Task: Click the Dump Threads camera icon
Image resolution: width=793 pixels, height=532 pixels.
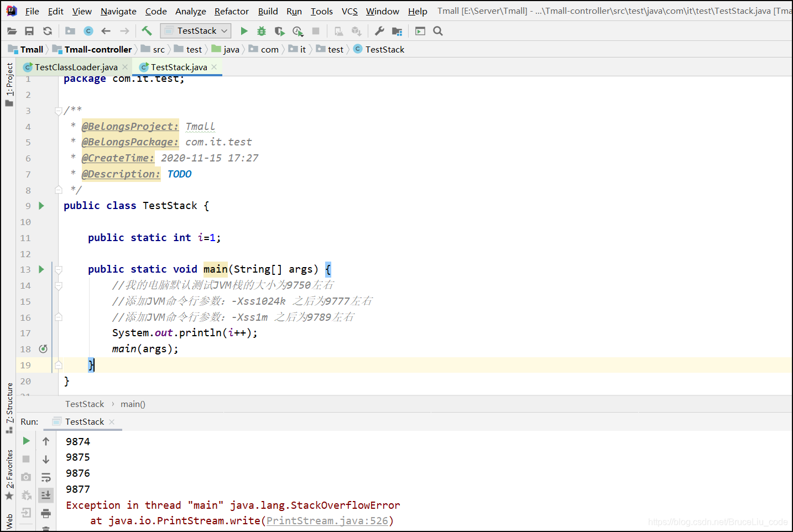Action: tap(26, 477)
